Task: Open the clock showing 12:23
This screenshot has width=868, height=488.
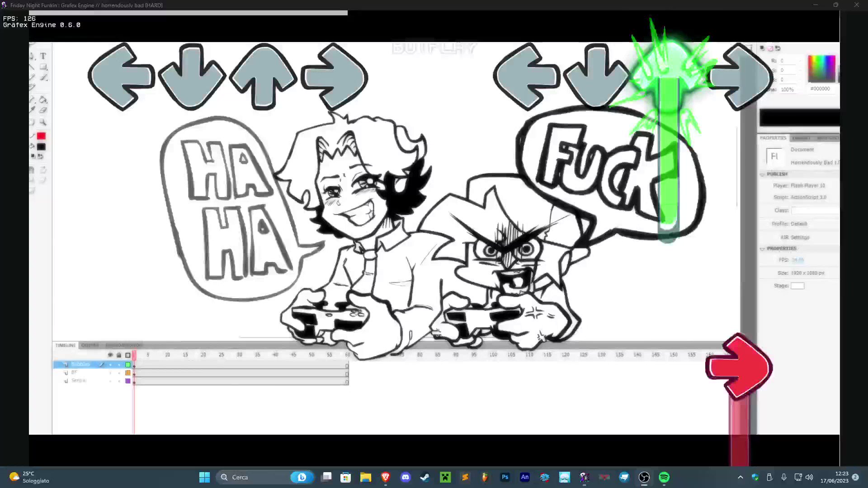Action: coord(835,477)
